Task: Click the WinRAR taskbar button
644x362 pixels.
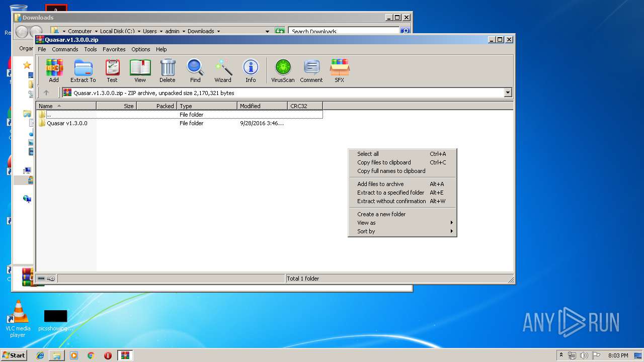Action: coord(125,355)
